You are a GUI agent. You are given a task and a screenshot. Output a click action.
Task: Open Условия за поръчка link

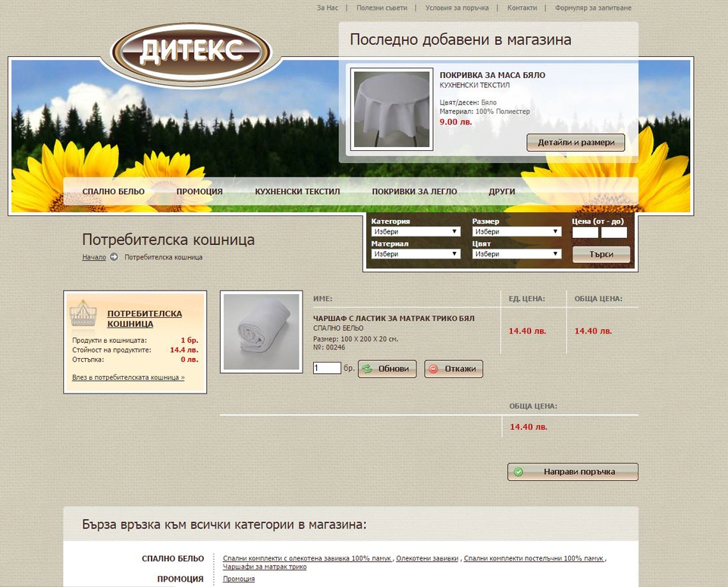pyautogui.click(x=457, y=8)
